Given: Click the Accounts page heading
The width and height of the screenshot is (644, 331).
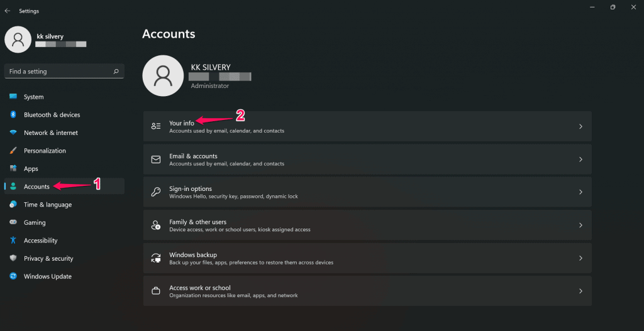Looking at the screenshot, I should click(x=169, y=34).
